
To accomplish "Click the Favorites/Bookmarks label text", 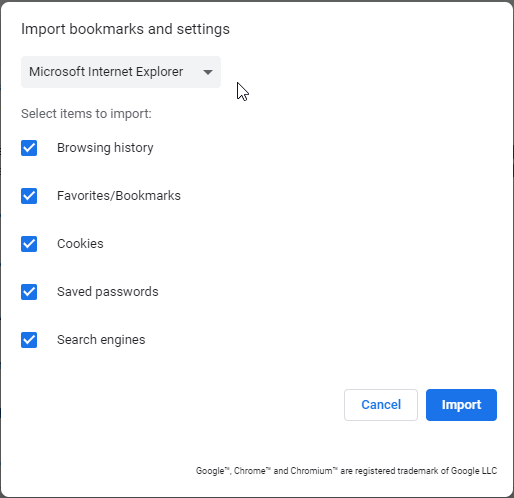I will click(119, 196).
